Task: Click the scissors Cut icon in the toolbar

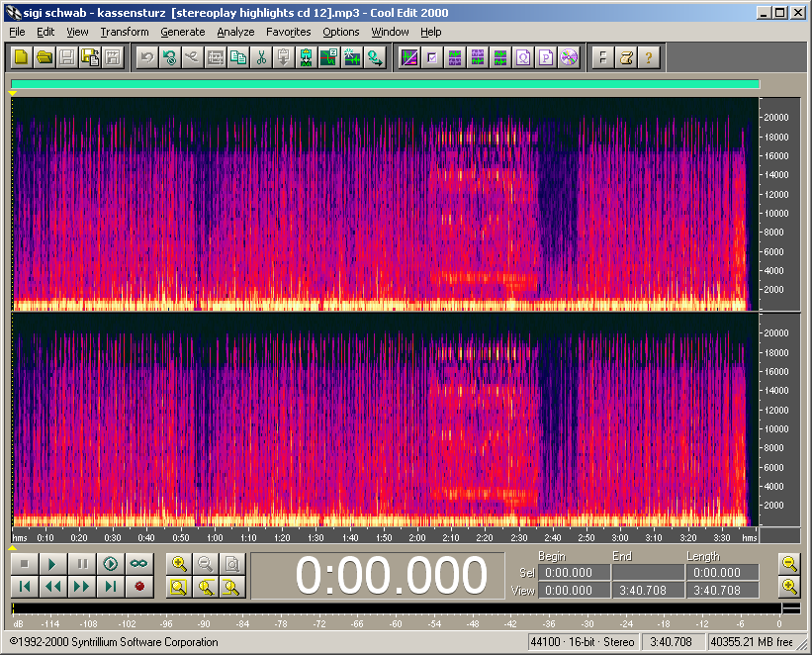Action: click(x=261, y=57)
